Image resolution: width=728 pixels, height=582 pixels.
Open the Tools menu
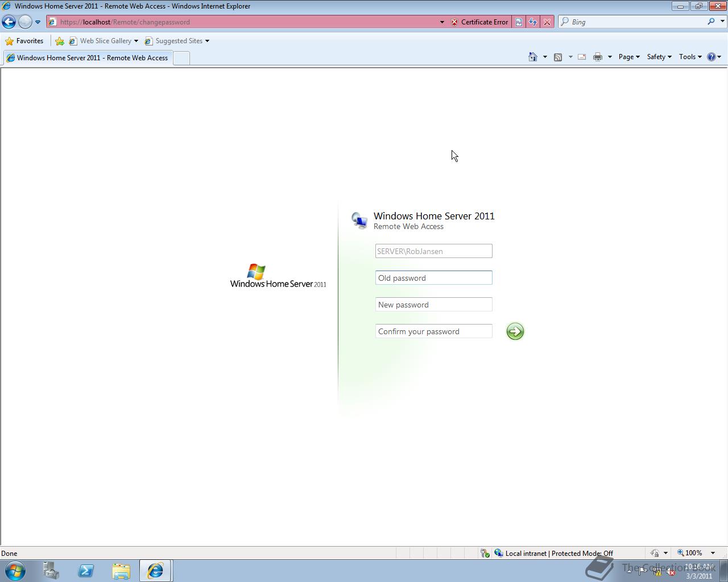pos(690,57)
